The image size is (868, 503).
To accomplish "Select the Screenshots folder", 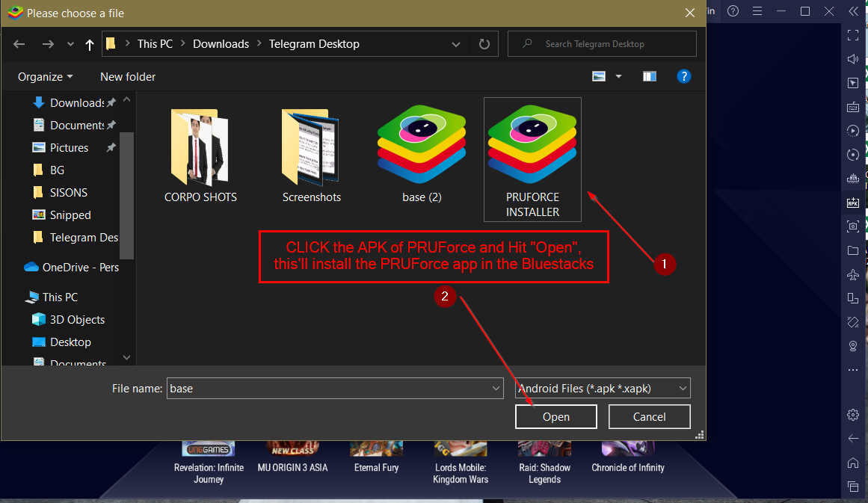I will point(311,155).
